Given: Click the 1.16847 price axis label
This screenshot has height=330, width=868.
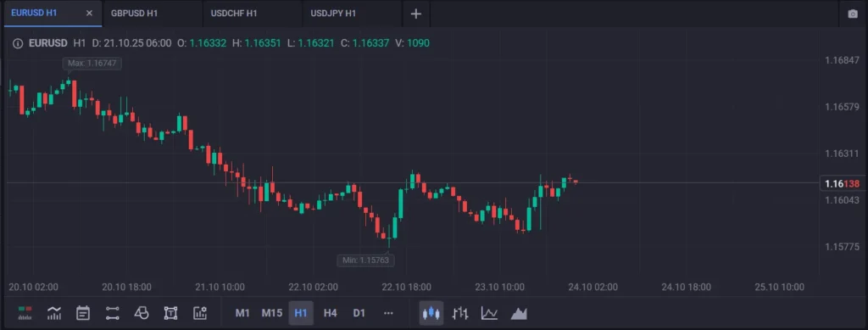Looking at the screenshot, I should pos(842,60).
